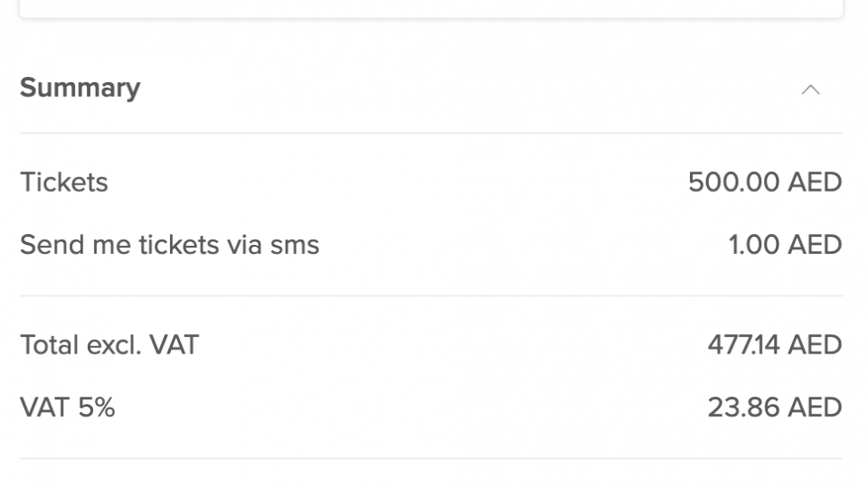The width and height of the screenshot is (868, 488).
Task: Click the '5%' rate in the VAT row
Action: (96, 408)
